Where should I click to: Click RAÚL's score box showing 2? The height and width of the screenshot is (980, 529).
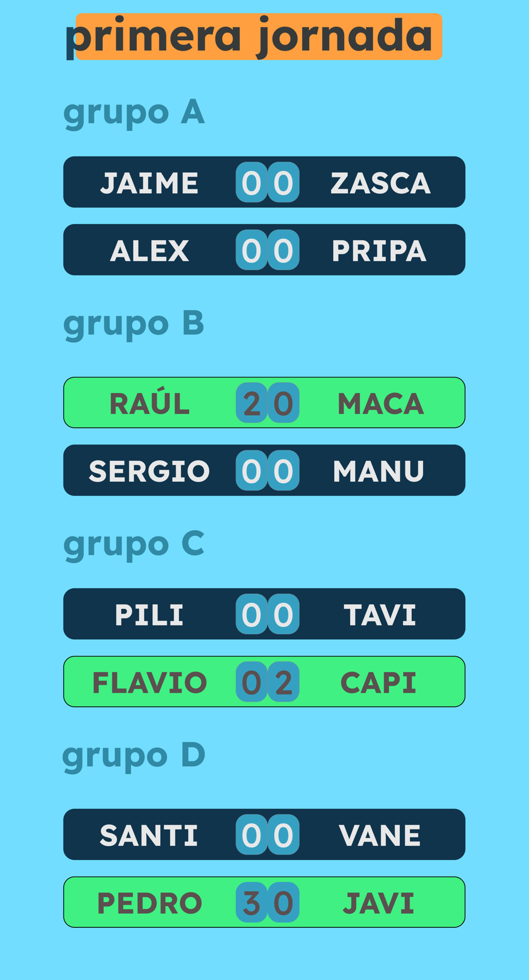click(252, 403)
